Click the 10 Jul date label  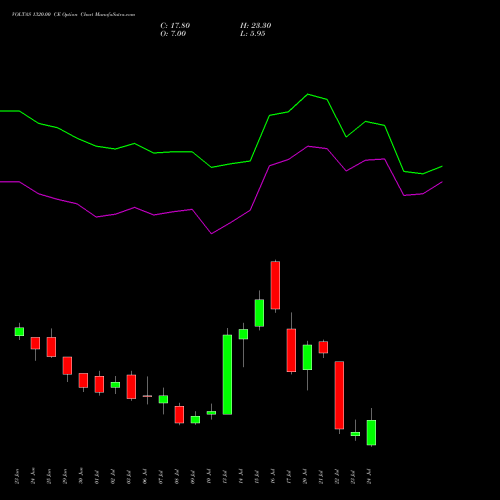209,476
